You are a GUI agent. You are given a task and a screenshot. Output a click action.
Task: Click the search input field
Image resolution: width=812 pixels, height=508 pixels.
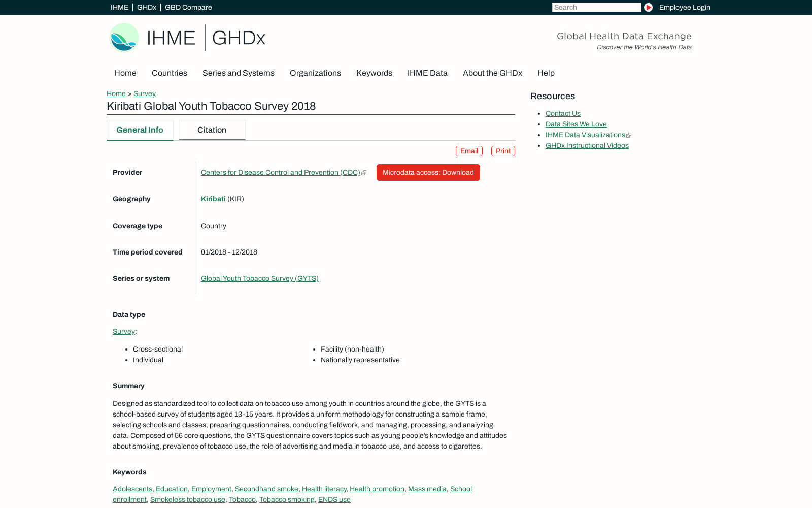pyautogui.click(x=596, y=7)
